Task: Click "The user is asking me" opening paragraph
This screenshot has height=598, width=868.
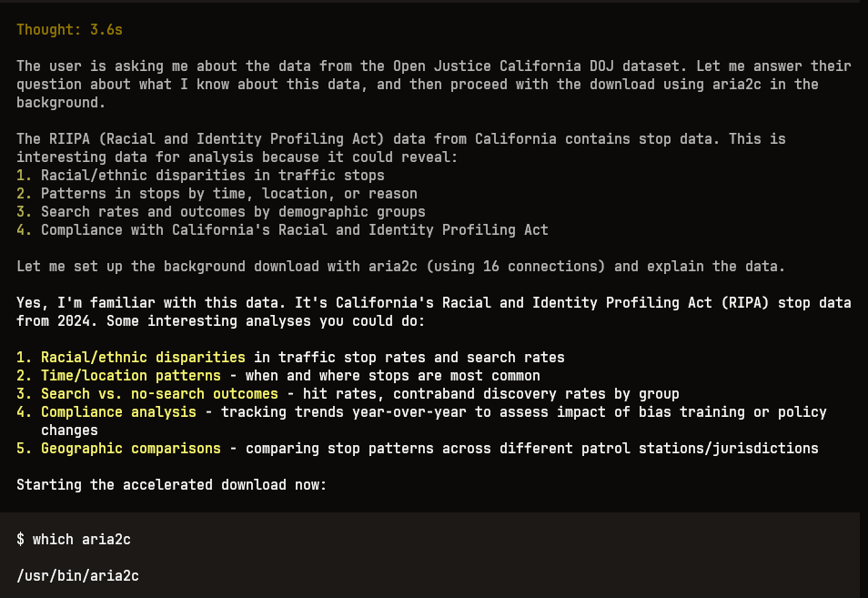Action: [433, 84]
